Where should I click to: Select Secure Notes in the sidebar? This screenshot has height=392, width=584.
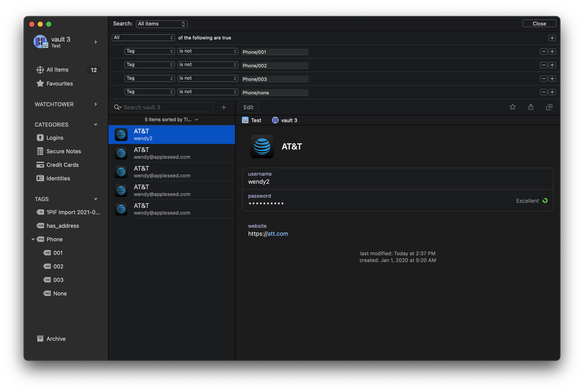63,151
